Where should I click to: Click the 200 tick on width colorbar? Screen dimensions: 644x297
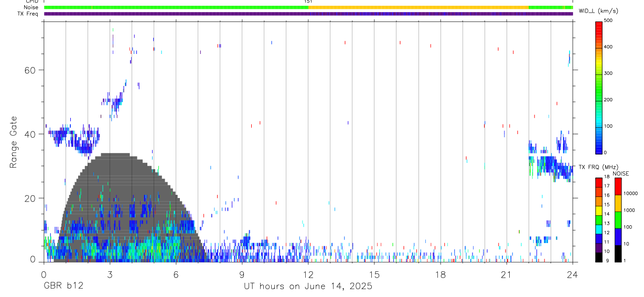608,100
